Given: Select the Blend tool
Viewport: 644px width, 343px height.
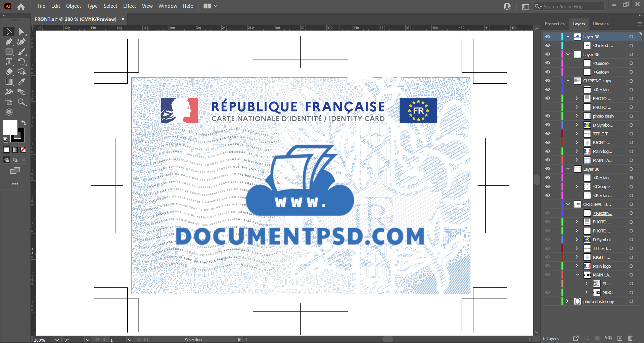Looking at the screenshot, I should 9,92.
